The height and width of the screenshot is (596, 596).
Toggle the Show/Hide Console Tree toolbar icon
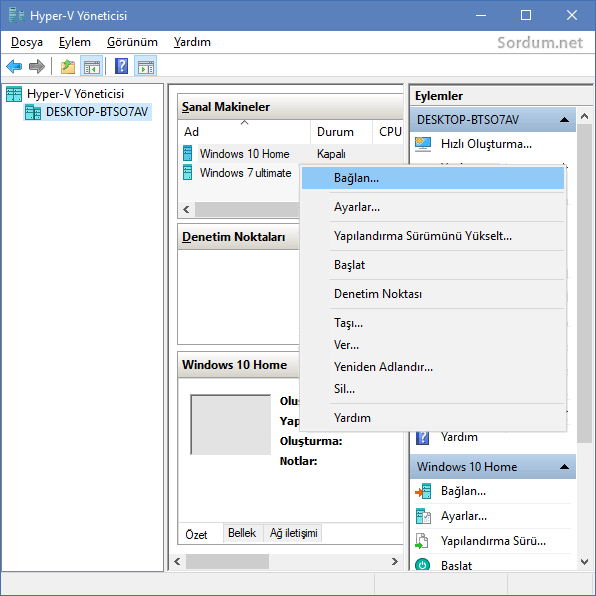92,67
